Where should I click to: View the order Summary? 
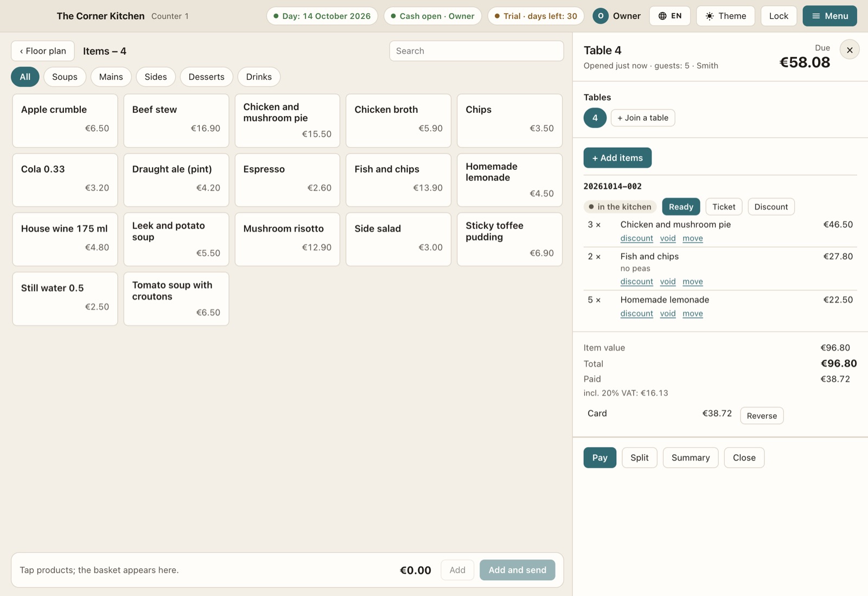[691, 458]
